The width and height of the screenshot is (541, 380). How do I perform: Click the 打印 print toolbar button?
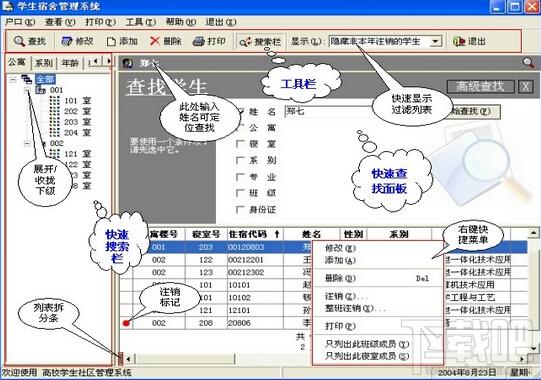point(209,41)
